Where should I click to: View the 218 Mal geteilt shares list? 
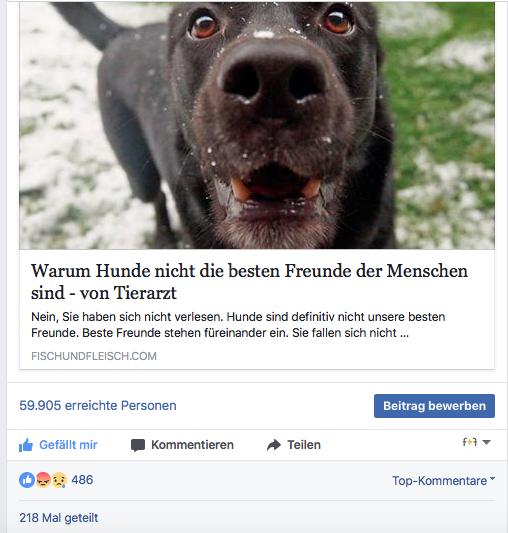pos(59,518)
